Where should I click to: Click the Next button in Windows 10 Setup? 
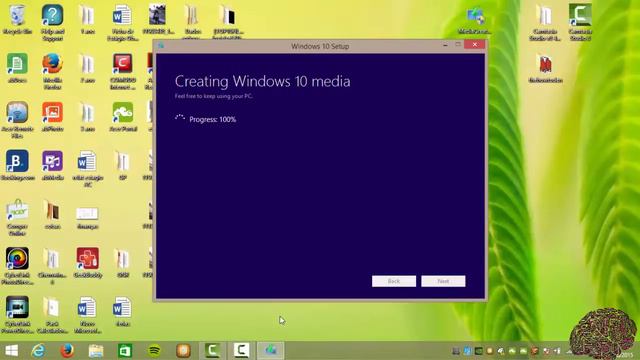coord(443,281)
